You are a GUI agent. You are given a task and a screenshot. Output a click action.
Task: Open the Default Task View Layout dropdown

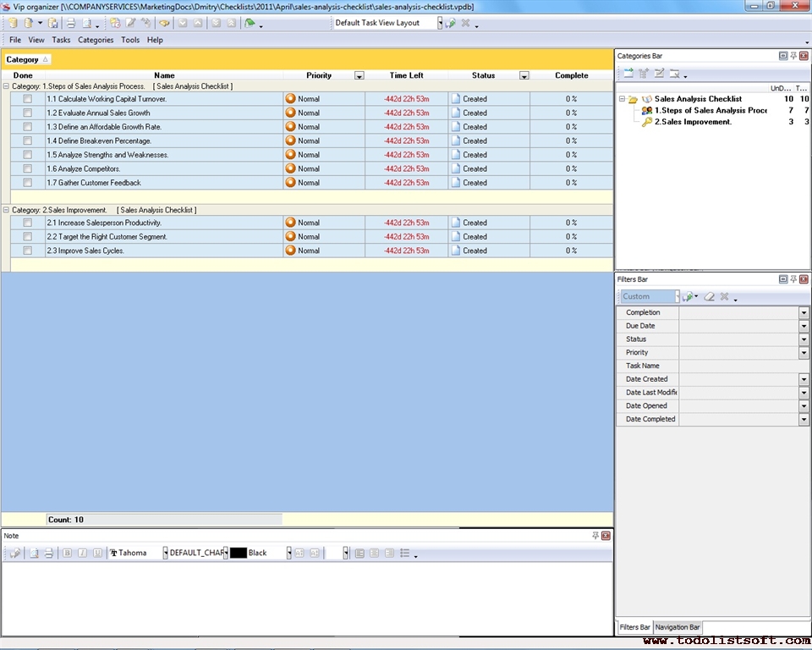point(440,23)
